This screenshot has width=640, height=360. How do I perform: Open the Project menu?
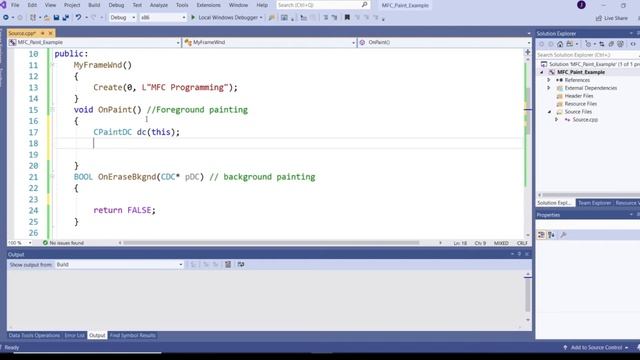(72, 5)
